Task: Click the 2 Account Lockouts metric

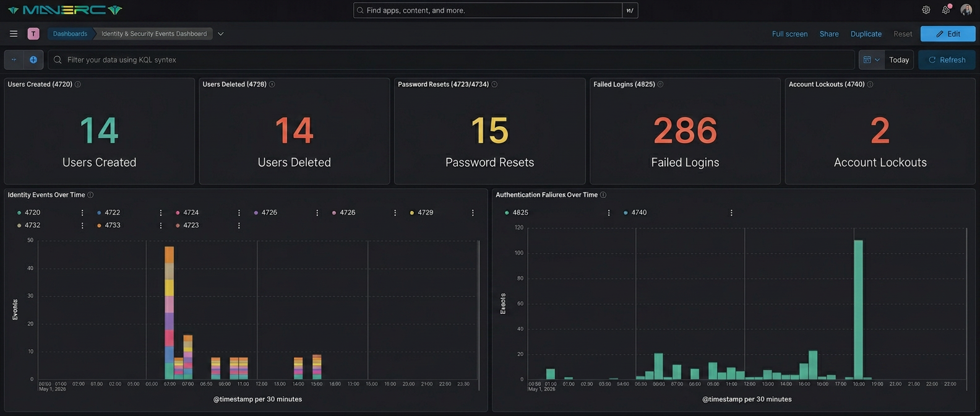Action: [x=880, y=131]
